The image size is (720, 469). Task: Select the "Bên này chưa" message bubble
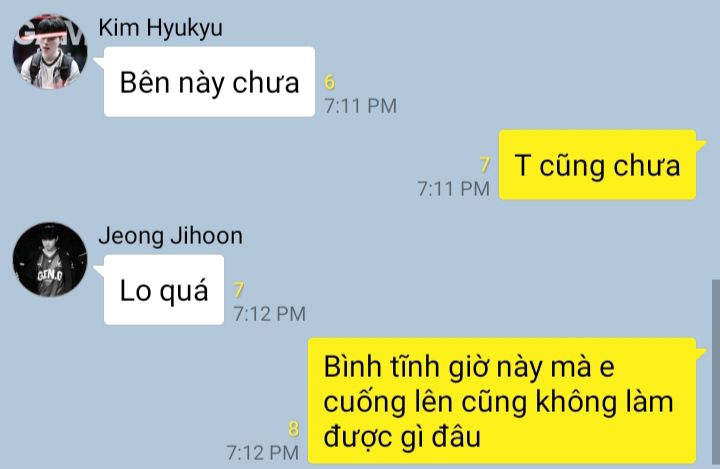[209, 82]
